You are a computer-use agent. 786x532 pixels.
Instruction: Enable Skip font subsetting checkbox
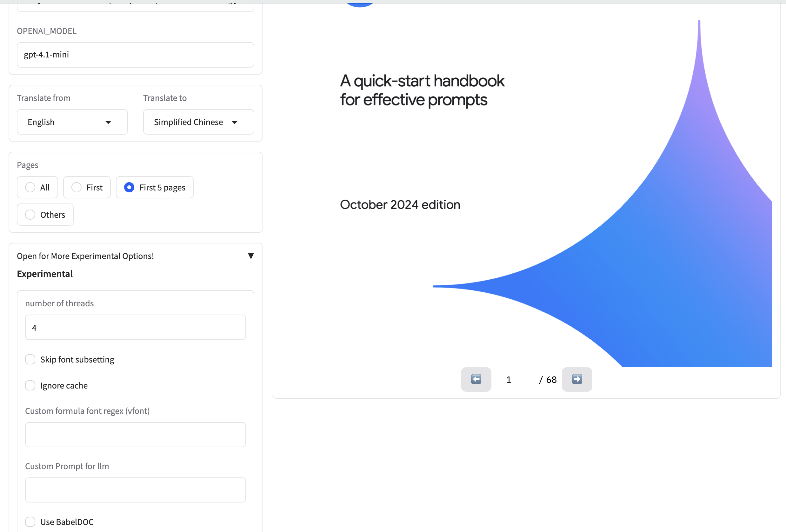click(30, 360)
